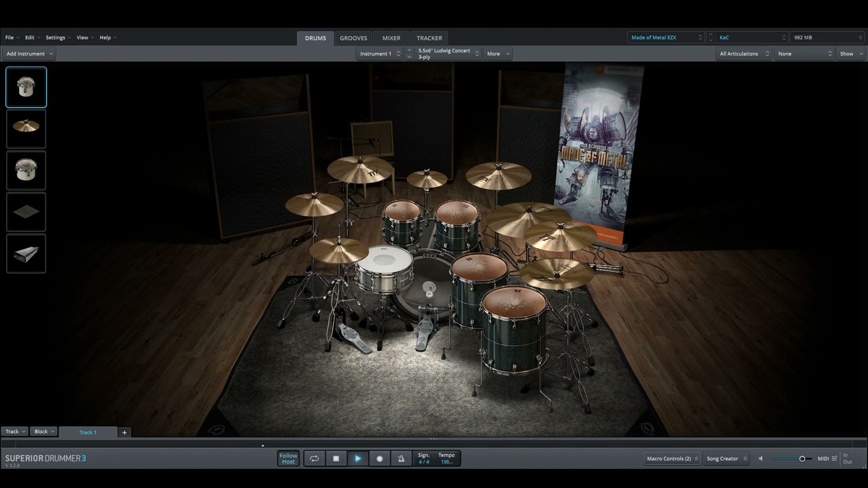Click the hi-hat cymbal beside the snare
Screen dimensions: 868x488
click(338, 249)
